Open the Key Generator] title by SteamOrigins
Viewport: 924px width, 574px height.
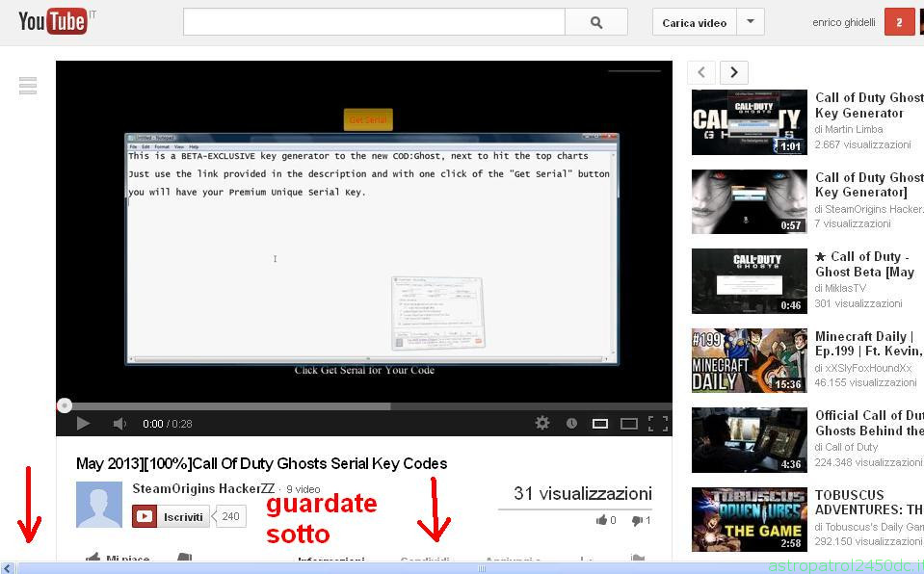pyautogui.click(x=869, y=185)
